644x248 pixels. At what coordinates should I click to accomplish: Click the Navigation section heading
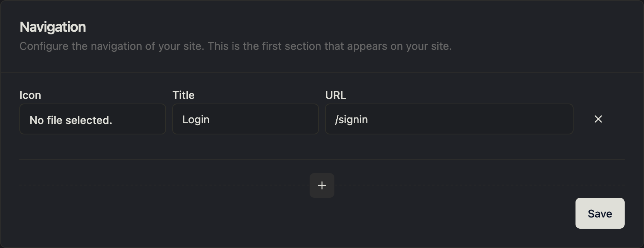tap(53, 27)
